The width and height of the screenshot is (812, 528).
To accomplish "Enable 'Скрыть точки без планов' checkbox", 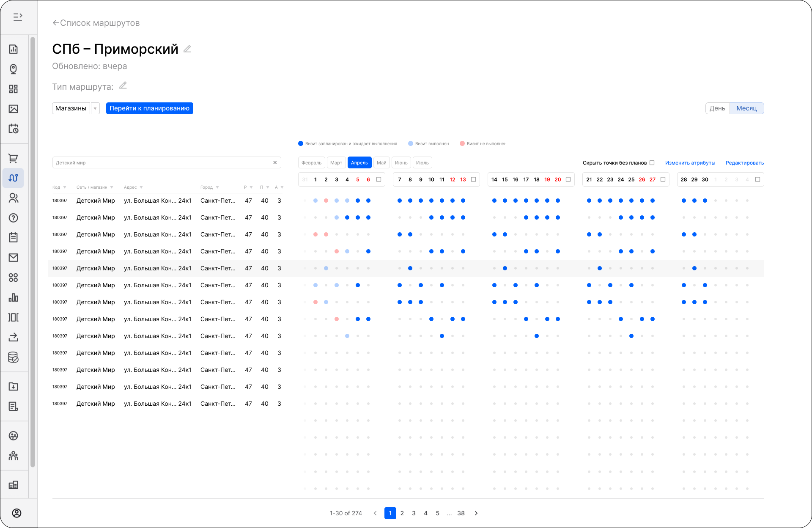I will point(652,162).
